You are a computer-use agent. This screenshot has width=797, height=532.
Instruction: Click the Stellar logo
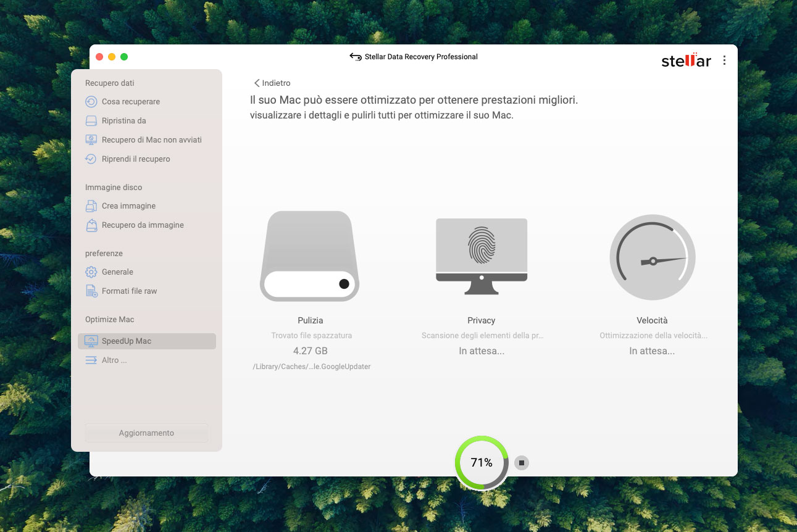pos(686,60)
